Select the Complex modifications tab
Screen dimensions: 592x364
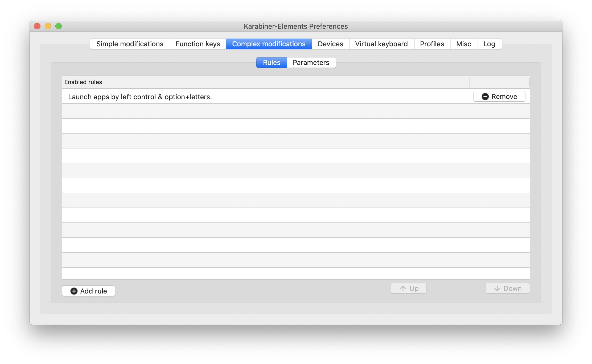coord(269,44)
